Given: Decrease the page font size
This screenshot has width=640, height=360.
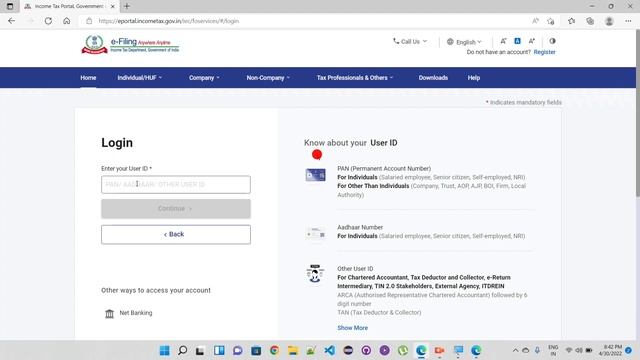Looking at the screenshot, I should pos(503,41).
